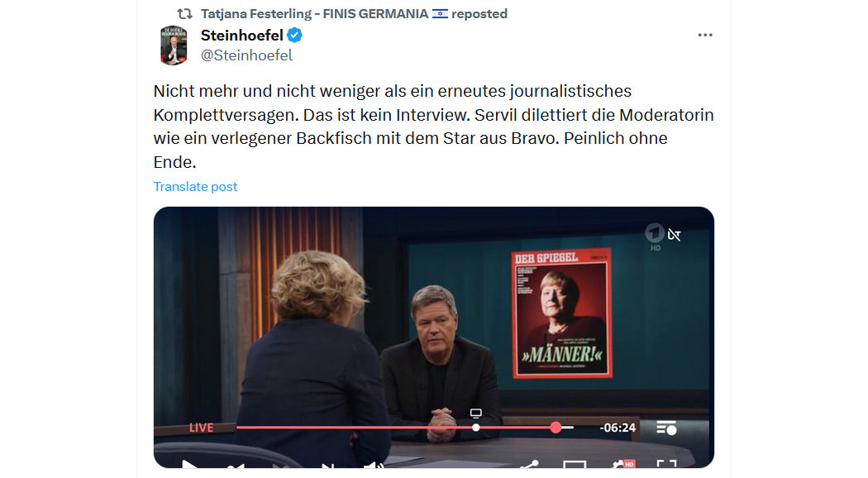The height and width of the screenshot is (478, 868).
Task: Click the Steinhoefel display name
Action: 242,36
